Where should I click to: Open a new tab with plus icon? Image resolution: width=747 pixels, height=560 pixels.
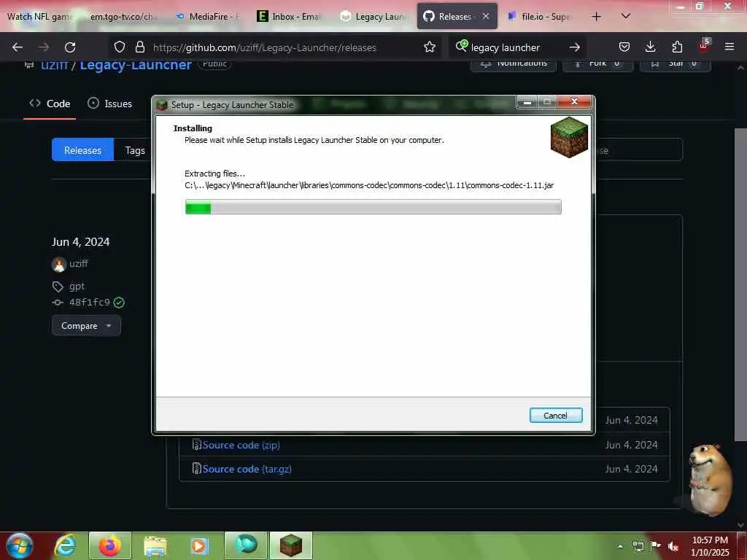point(596,17)
